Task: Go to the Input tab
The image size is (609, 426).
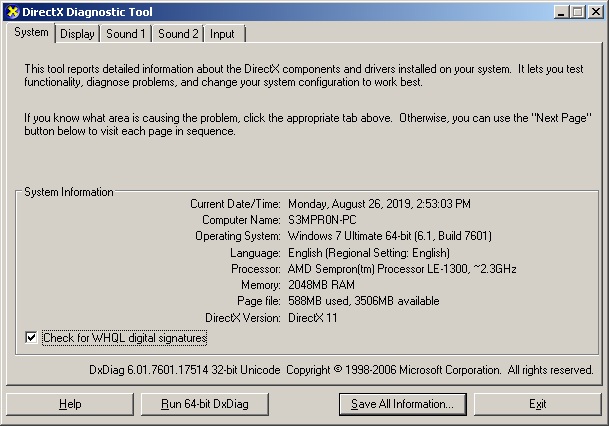Action: (224, 34)
